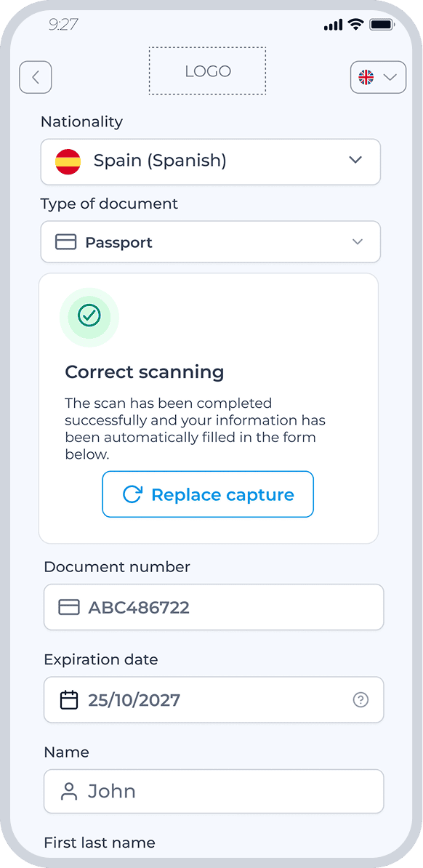
Task: Go back using the chevron button
Action: [x=36, y=77]
